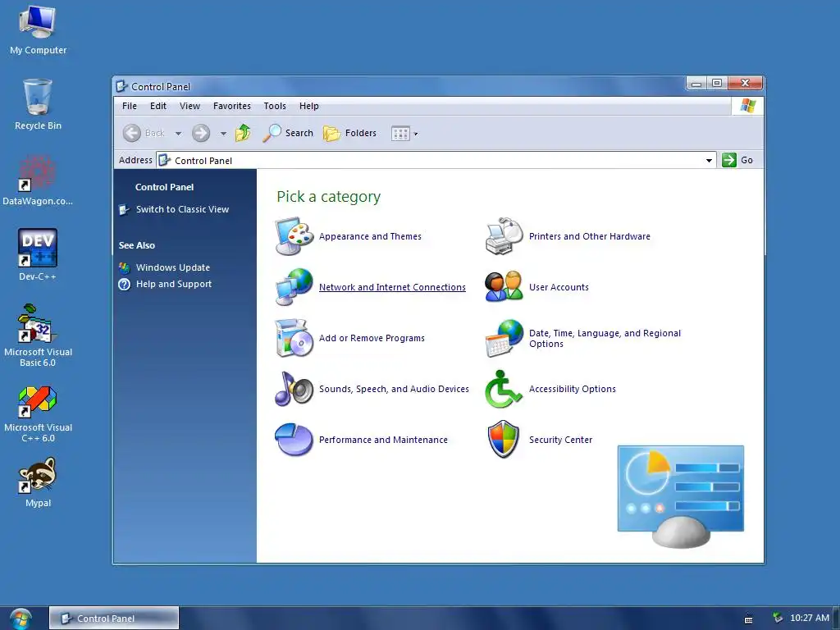Click the Views toolbar button
Image resolution: width=840 pixels, height=630 pixels.
(400, 134)
